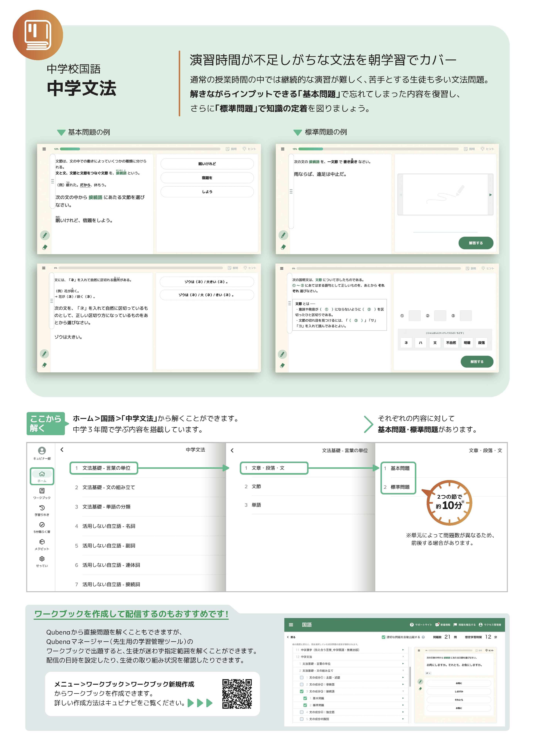Viewport: 535px width, 756px height.
Task: Open the ワークブック book icon in the sidebar
Action: pos(42,491)
